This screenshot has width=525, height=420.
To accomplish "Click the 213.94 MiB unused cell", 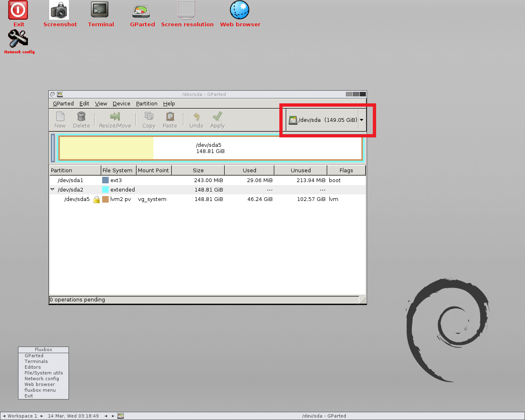I will pyautogui.click(x=311, y=180).
